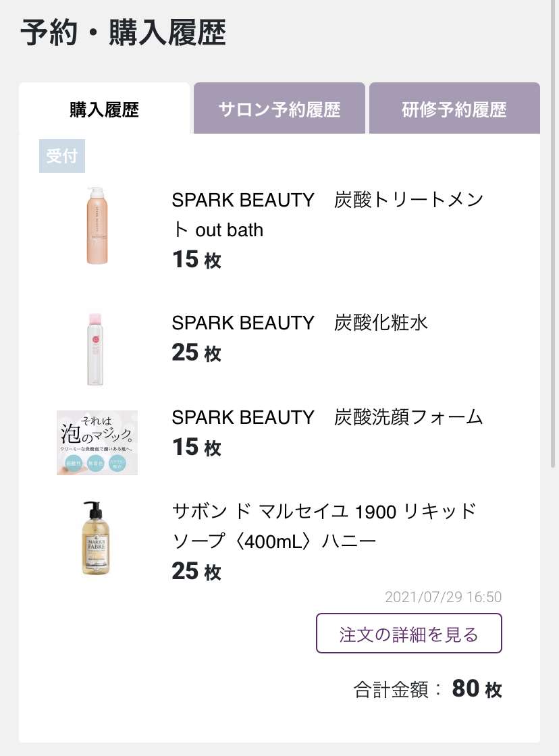Switch to サロン予約履歴 tab

pos(279,109)
